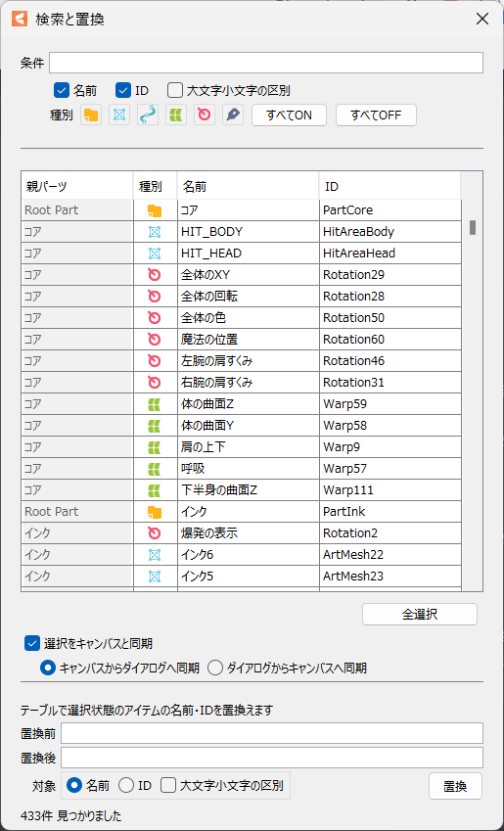504x831 pixels.
Task: Toggle the Glue pen type filter icon
Action: 233,115
